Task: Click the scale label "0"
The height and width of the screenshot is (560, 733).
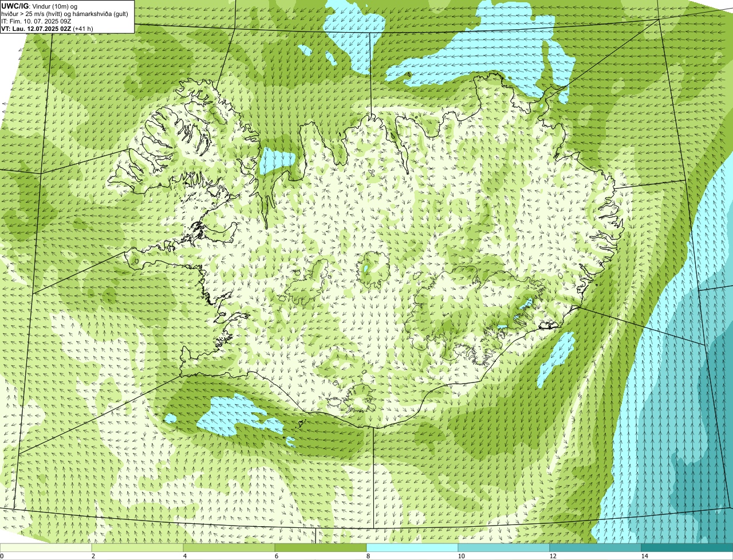Action: (x=2, y=556)
